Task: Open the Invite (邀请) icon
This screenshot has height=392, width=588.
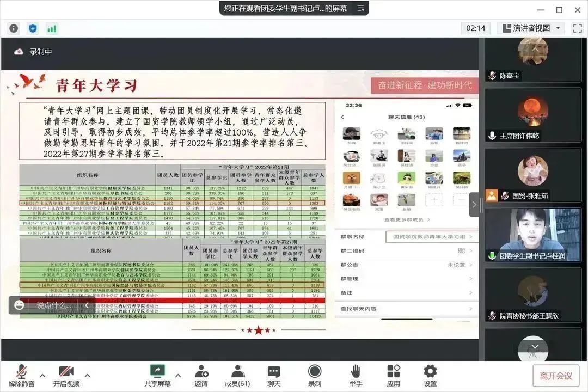Action: (201, 375)
